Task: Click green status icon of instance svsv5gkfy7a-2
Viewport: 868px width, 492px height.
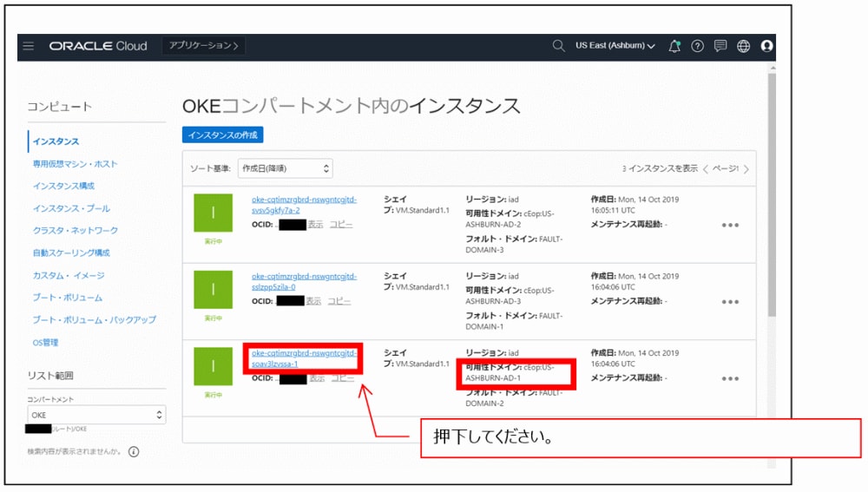Action: pos(214,213)
